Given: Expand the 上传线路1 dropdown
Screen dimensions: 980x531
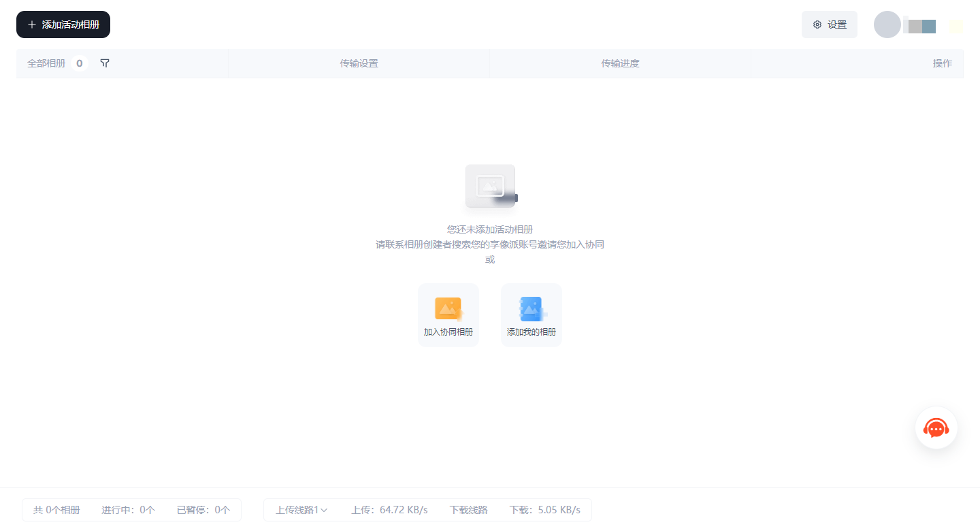Looking at the screenshot, I should (x=302, y=510).
